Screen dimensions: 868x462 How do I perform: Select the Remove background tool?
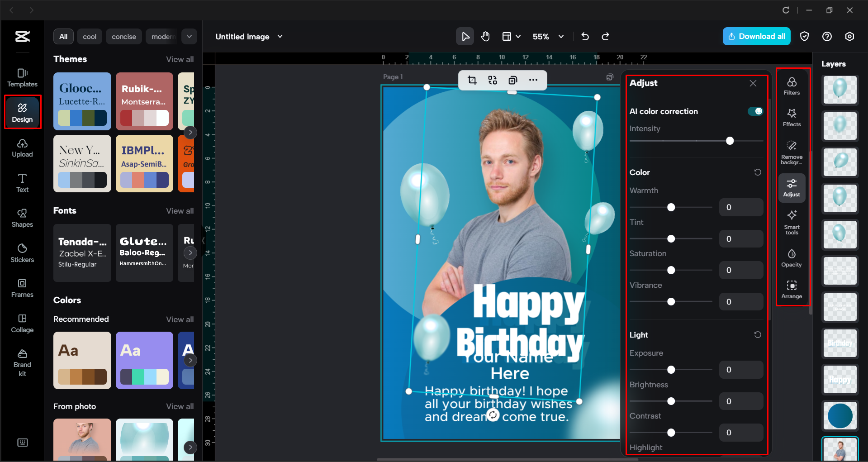click(791, 152)
